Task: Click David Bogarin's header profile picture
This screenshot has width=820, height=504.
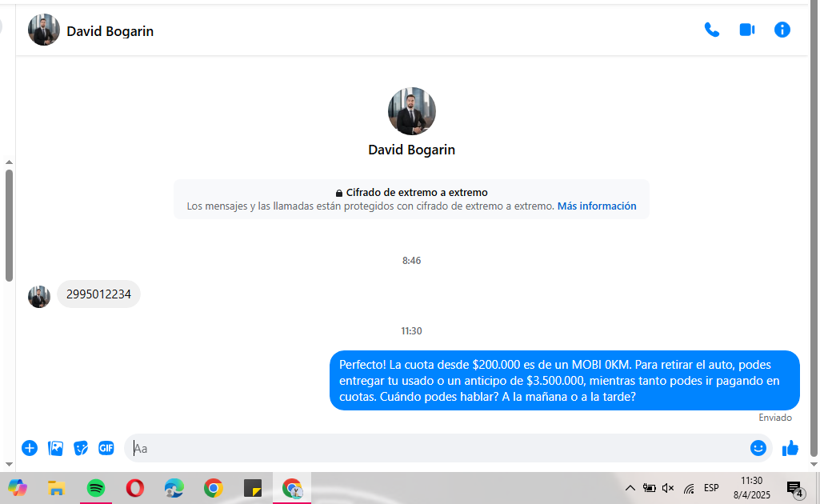Action: (44, 30)
